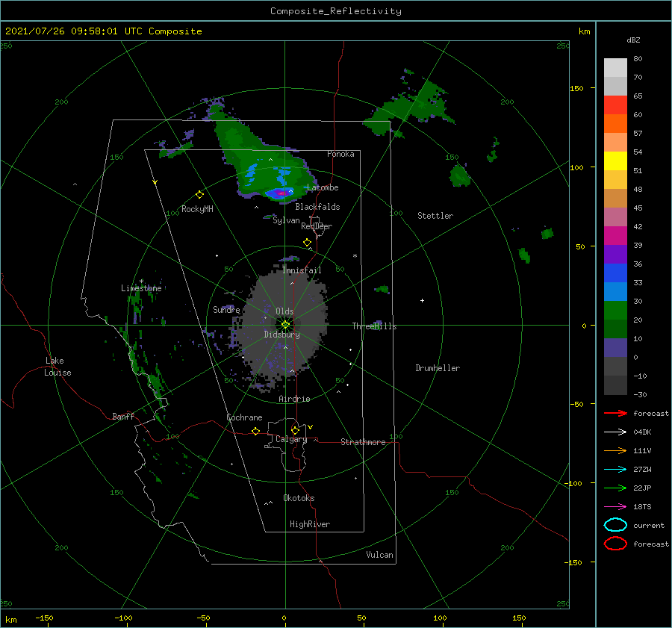The image size is (672, 628).
Task: Click the yellow diamond marker beside RockyMH
Action: point(199,195)
